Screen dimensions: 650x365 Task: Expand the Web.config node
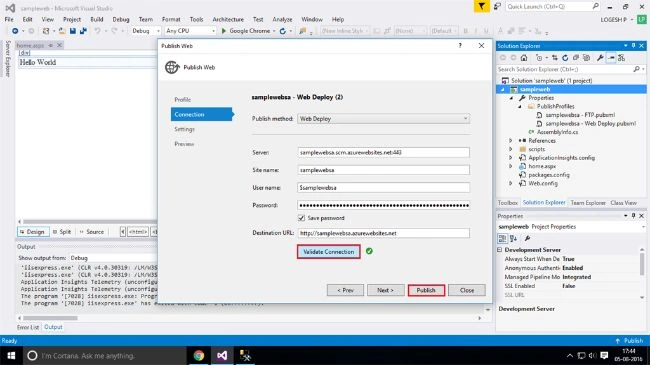[x=511, y=183]
